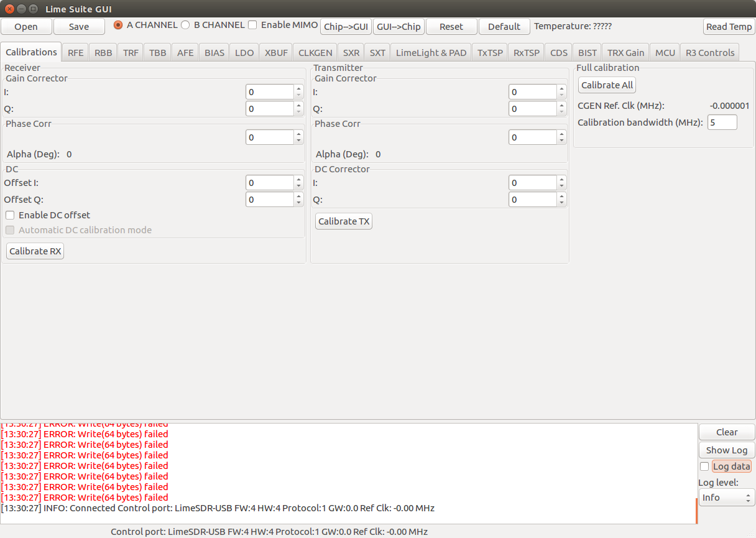Switch to the RFE tab
This screenshot has width=756, height=538.
tap(76, 53)
